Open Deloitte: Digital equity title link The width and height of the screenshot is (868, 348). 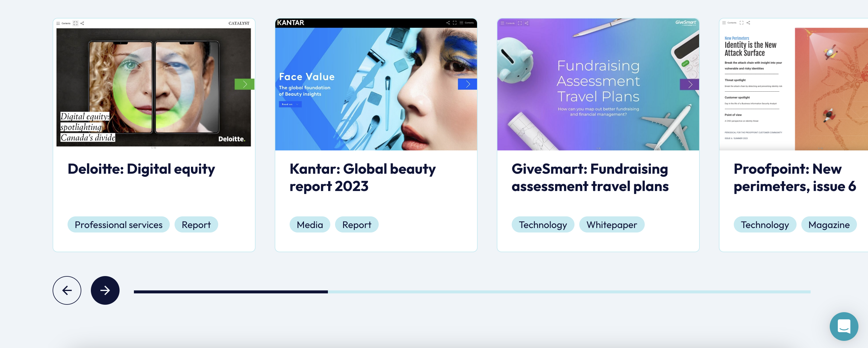pos(141,169)
